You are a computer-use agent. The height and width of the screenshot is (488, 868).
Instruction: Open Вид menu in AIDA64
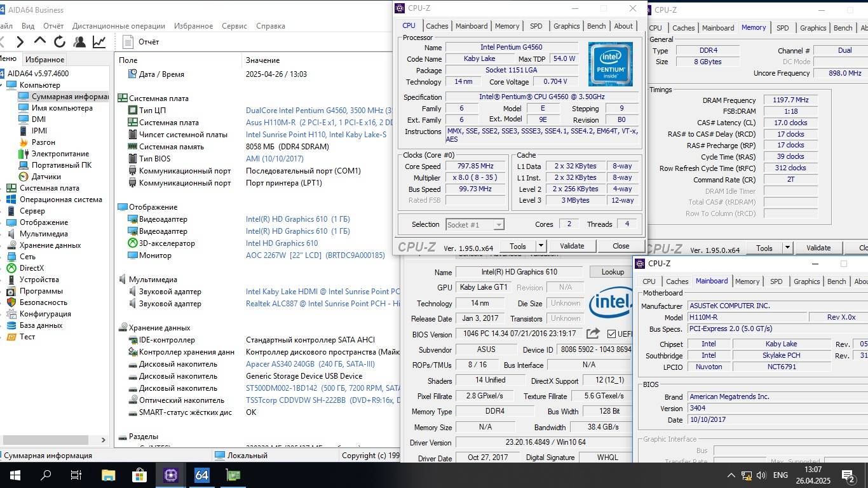pos(28,26)
